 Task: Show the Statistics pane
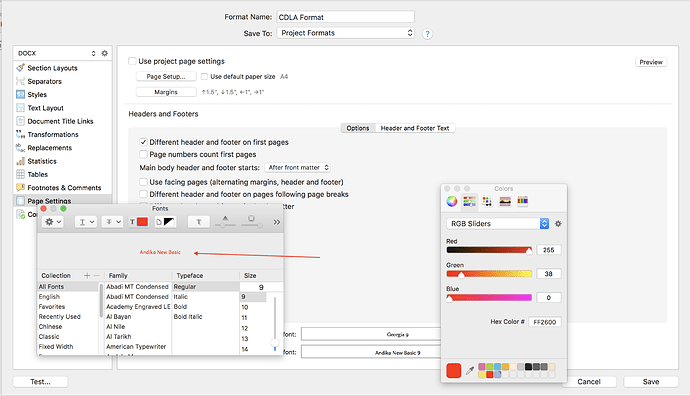pyautogui.click(x=42, y=161)
